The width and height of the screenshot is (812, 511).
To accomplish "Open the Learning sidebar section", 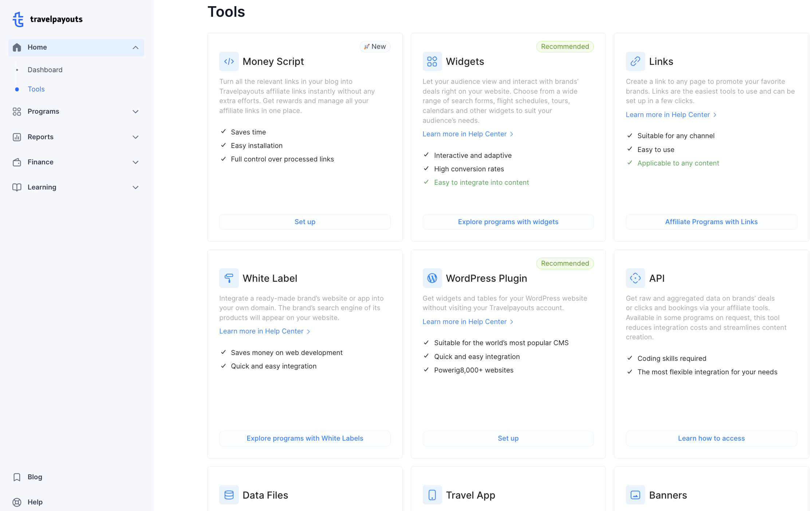I will [76, 187].
